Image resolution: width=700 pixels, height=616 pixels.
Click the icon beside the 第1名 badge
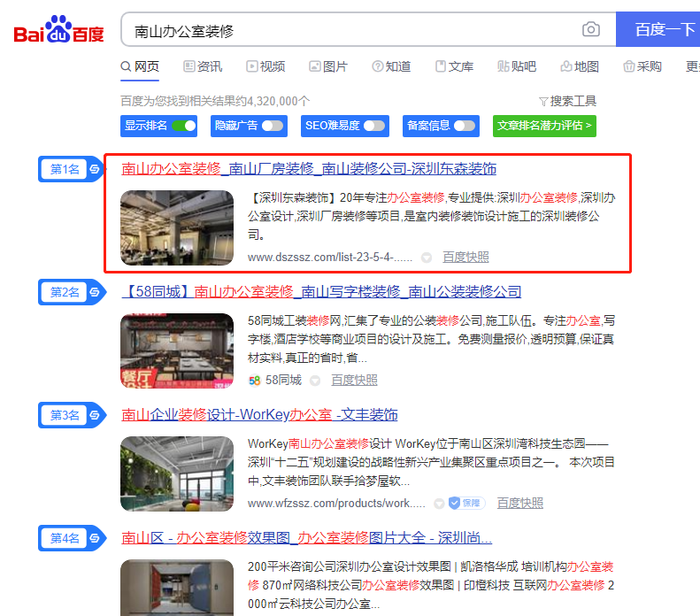95,169
